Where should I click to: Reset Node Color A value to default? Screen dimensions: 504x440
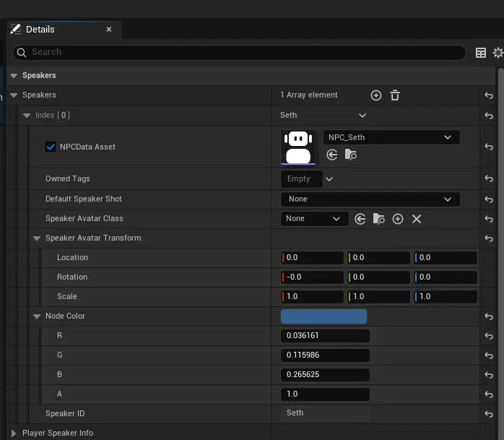coord(489,394)
